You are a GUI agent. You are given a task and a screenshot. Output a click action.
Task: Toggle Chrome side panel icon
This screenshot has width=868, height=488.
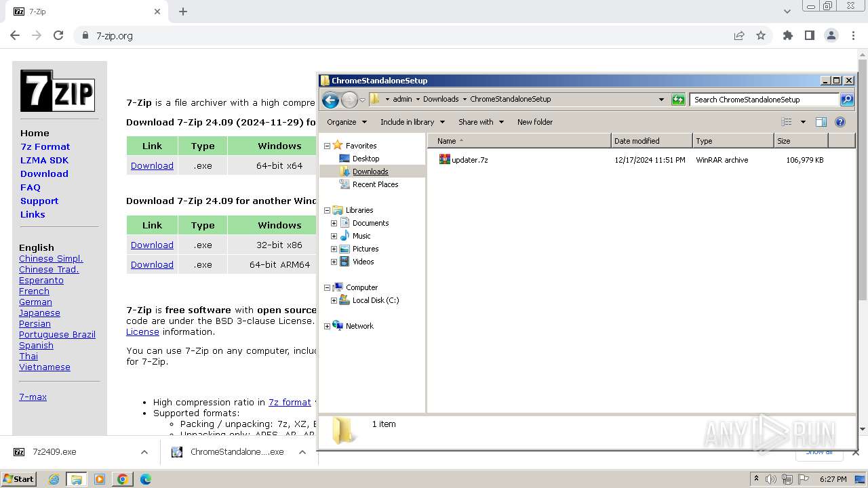tap(810, 35)
